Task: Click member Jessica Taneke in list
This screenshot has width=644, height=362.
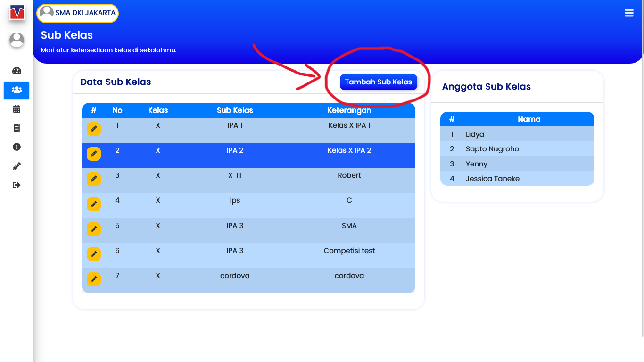Action: coord(493,179)
